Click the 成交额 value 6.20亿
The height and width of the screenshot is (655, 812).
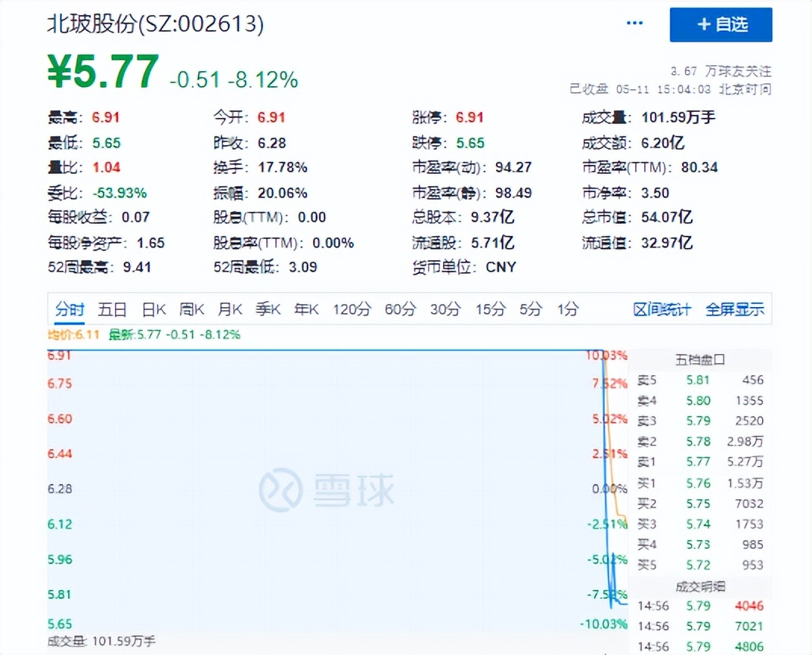click(662, 142)
